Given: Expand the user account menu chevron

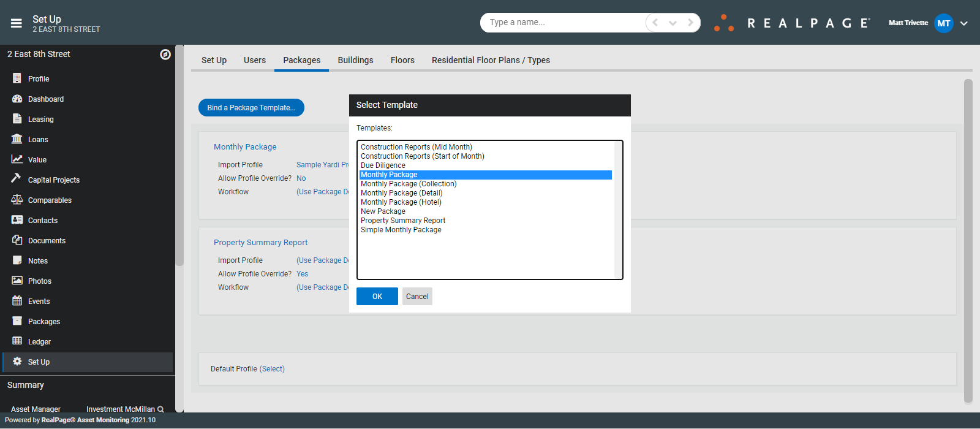Looking at the screenshot, I should 964,23.
